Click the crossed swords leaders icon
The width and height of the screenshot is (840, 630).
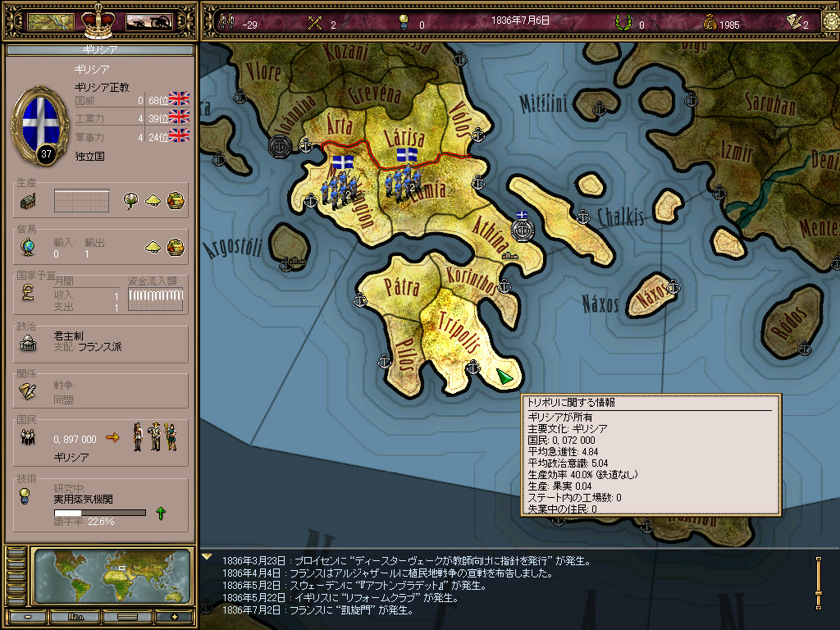click(x=315, y=22)
